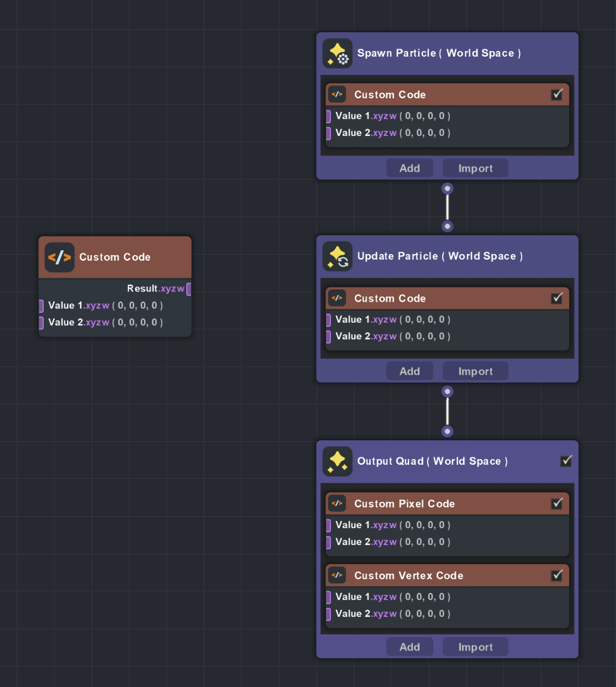Select the Custom Pixel Code block icon

point(337,503)
